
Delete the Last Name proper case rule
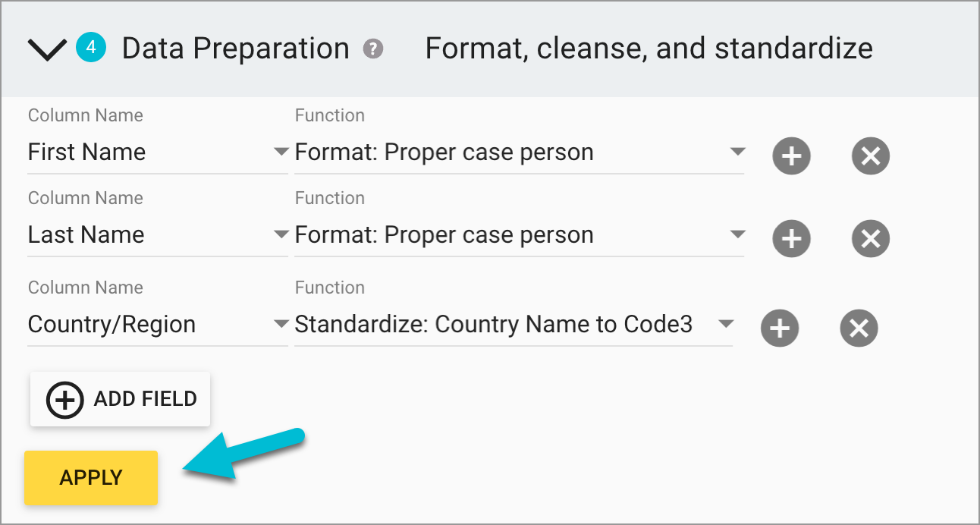pos(870,238)
